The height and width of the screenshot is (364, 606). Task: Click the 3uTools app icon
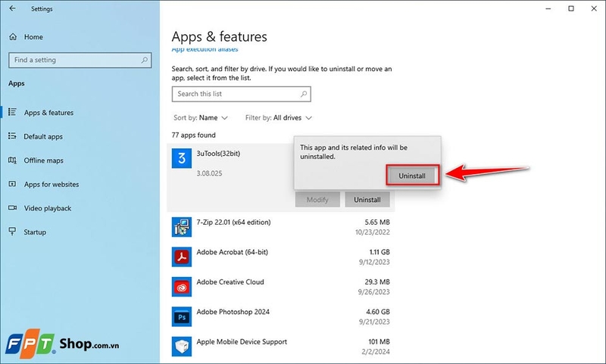[x=182, y=158]
